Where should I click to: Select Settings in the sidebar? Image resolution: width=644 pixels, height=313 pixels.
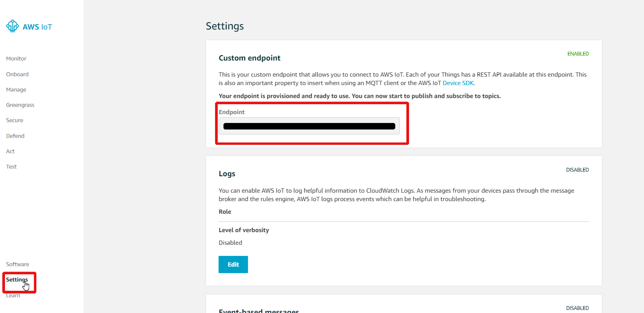[x=17, y=280]
